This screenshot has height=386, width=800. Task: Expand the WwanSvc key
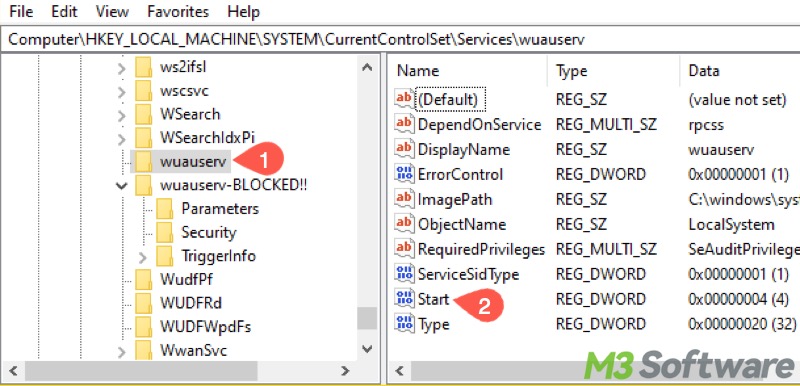click(x=121, y=351)
